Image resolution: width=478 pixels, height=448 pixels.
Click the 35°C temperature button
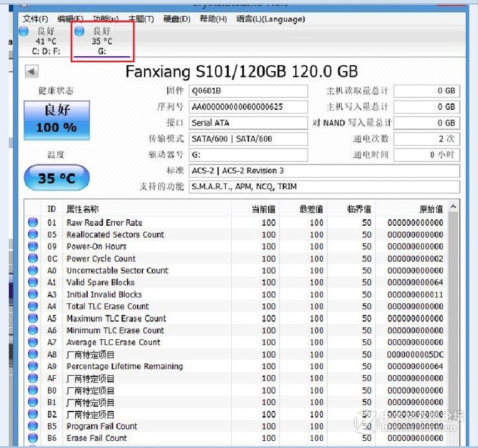tap(56, 177)
